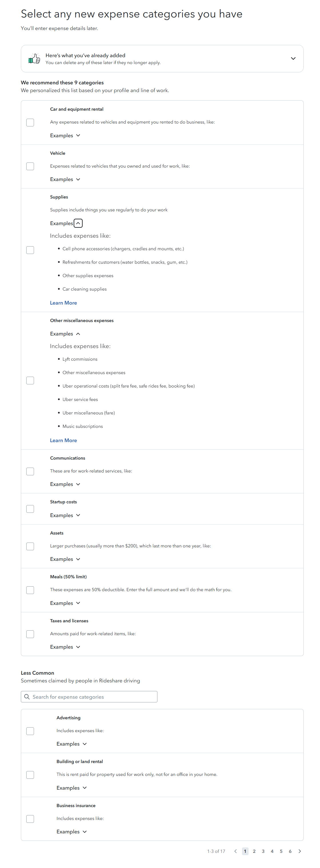Click the thumbs-up icon in already-added banner
This screenshot has height=868, width=320.
coord(34,59)
